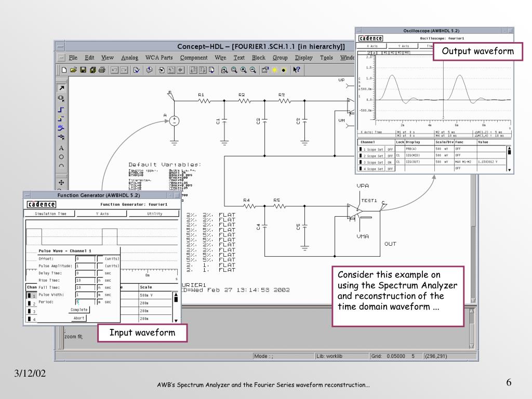The width and height of the screenshot is (532, 399).
Task: Open Y Axis menu in Oscilloscope window
Action: (x=403, y=46)
